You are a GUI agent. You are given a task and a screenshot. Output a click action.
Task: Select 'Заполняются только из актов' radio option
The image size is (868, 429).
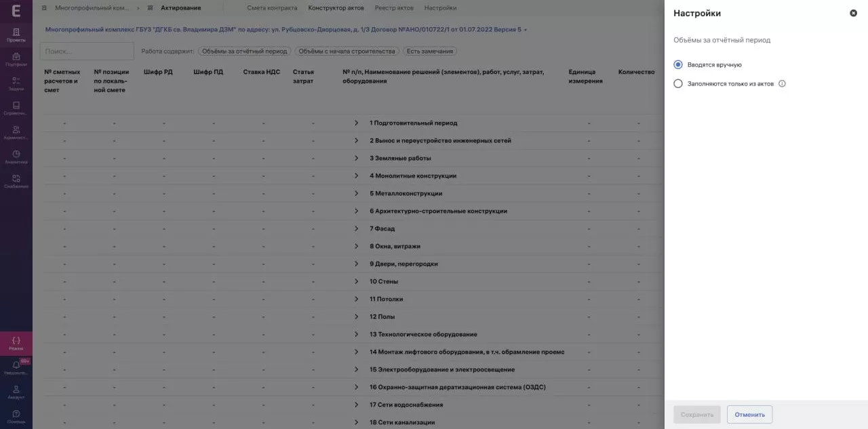click(678, 84)
